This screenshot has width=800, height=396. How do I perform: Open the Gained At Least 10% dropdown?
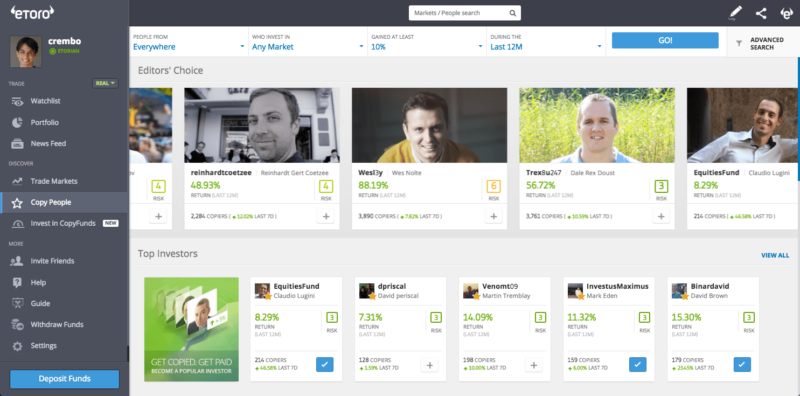point(427,42)
